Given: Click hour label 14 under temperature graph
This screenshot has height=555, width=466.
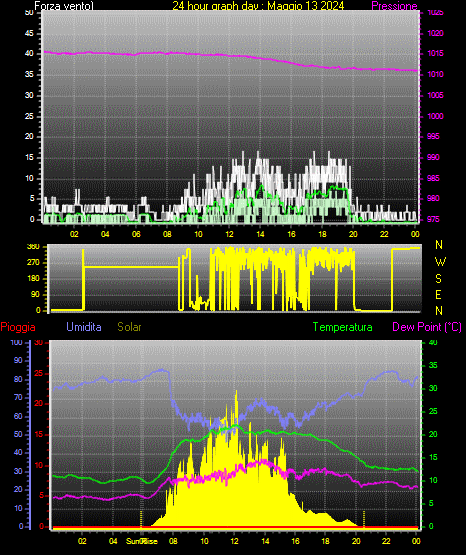Looking at the screenshot, I should [265, 541].
